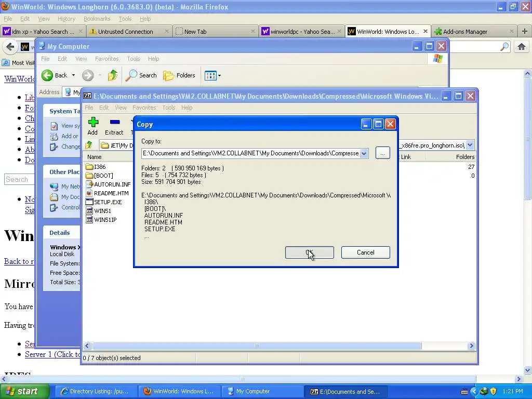The image size is (532, 399).
Task: Click Add or remove programs icon
Action: pyautogui.click(x=54, y=137)
